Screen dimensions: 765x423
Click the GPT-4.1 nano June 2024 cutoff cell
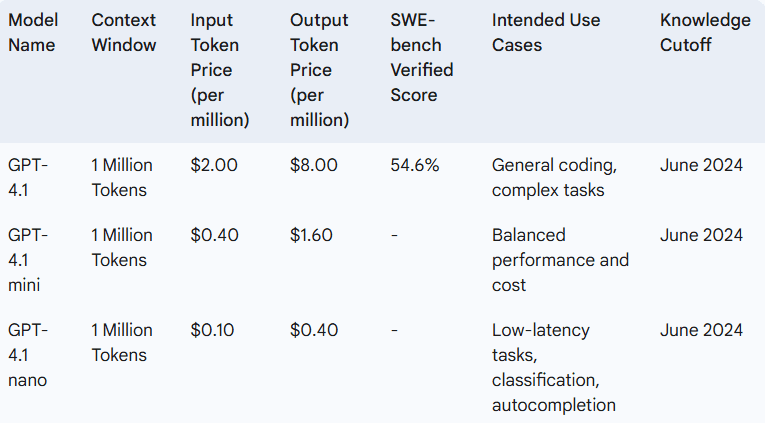click(701, 330)
